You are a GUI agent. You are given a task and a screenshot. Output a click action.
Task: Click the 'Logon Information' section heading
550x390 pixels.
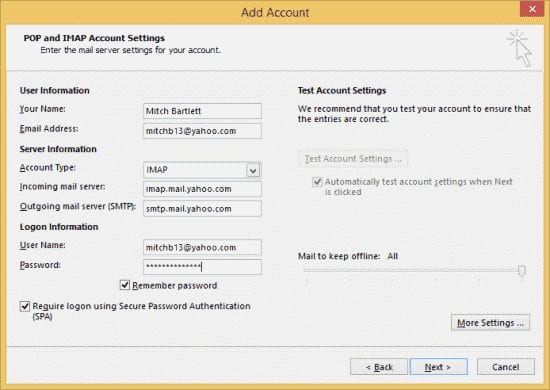tap(59, 227)
